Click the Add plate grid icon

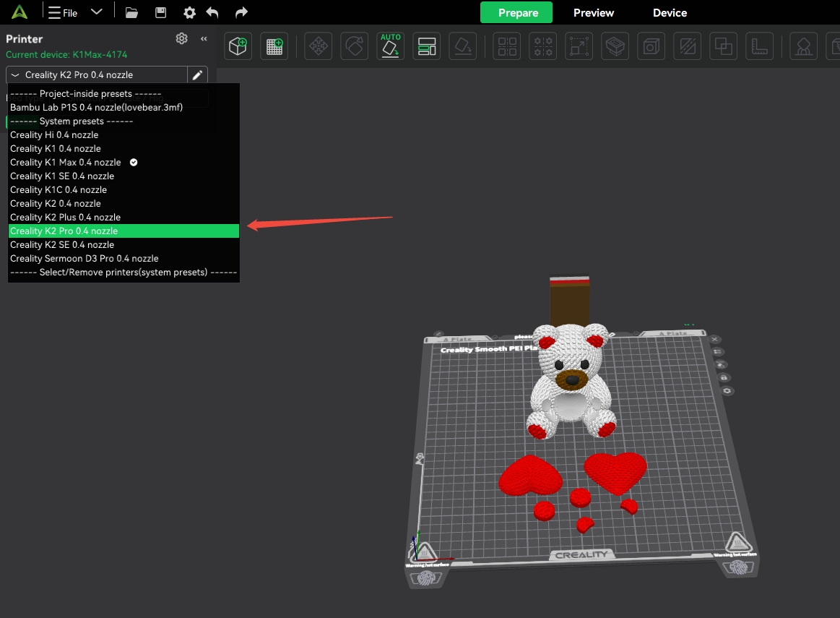point(275,47)
